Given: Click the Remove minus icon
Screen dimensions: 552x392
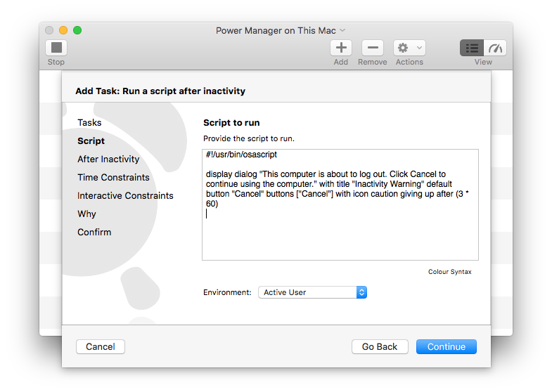Looking at the screenshot, I should click(372, 48).
